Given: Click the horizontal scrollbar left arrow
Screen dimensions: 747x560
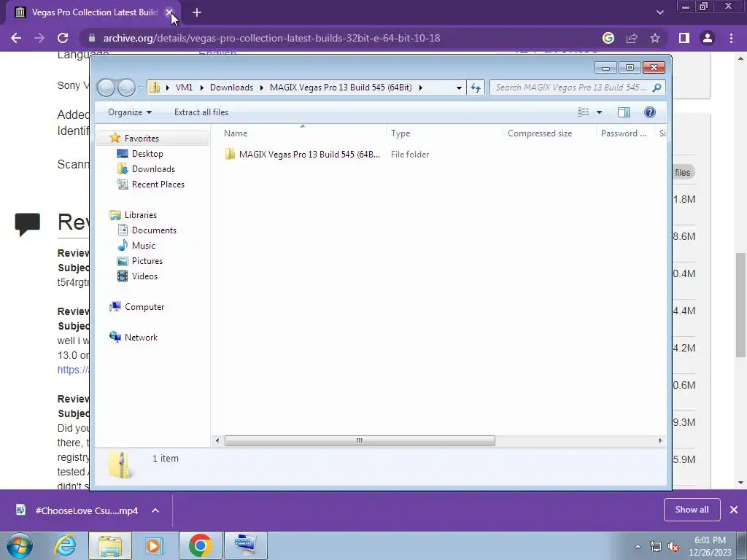Looking at the screenshot, I should pos(217,441).
